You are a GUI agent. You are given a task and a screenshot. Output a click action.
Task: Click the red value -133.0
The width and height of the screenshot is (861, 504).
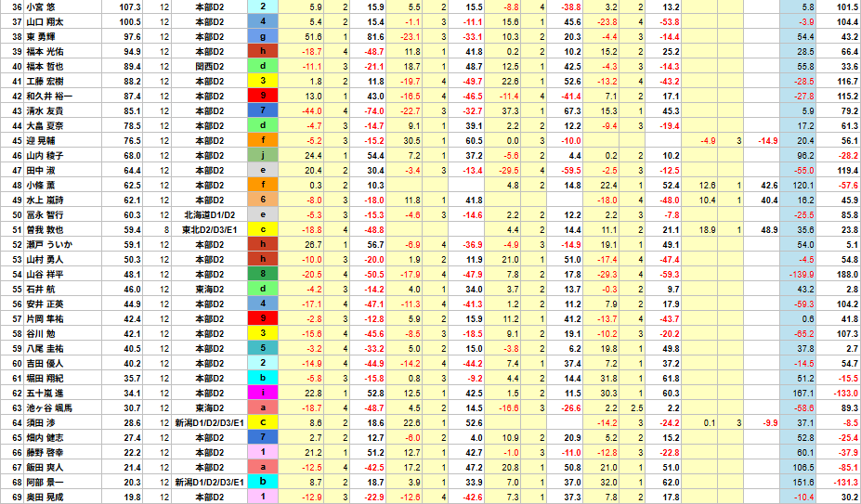tap(846, 394)
